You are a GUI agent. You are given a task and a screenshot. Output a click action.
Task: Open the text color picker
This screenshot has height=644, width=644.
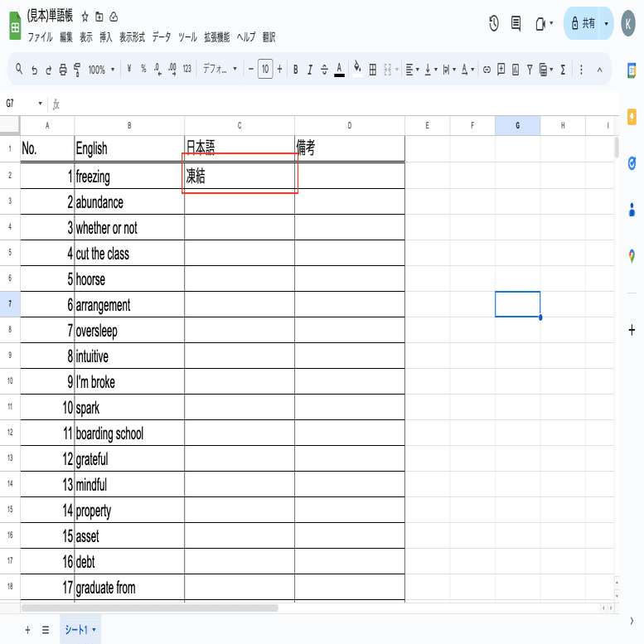click(339, 70)
